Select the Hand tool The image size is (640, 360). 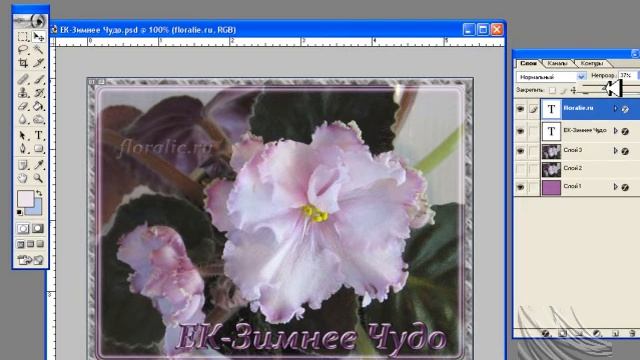click(23, 178)
